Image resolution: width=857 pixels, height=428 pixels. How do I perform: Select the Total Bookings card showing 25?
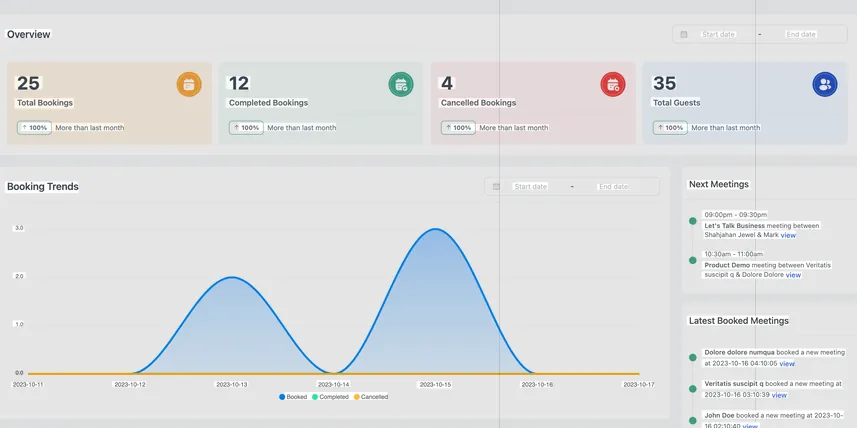coord(109,103)
